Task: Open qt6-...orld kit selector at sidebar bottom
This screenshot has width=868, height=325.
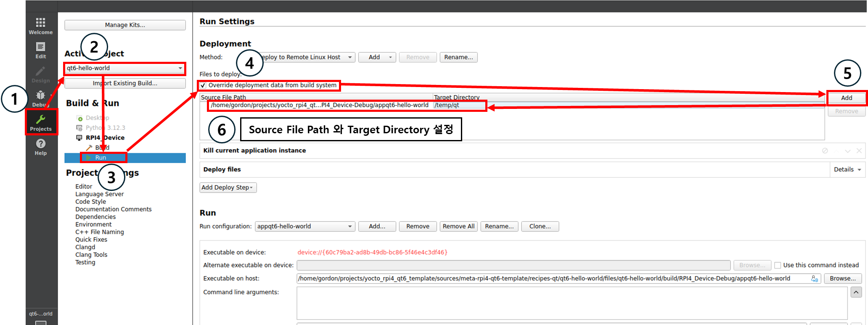Action: (41, 317)
